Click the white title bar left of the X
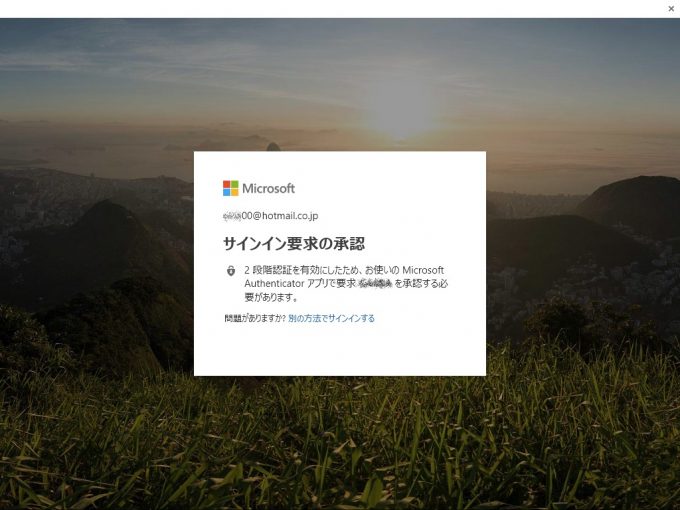 point(332,9)
